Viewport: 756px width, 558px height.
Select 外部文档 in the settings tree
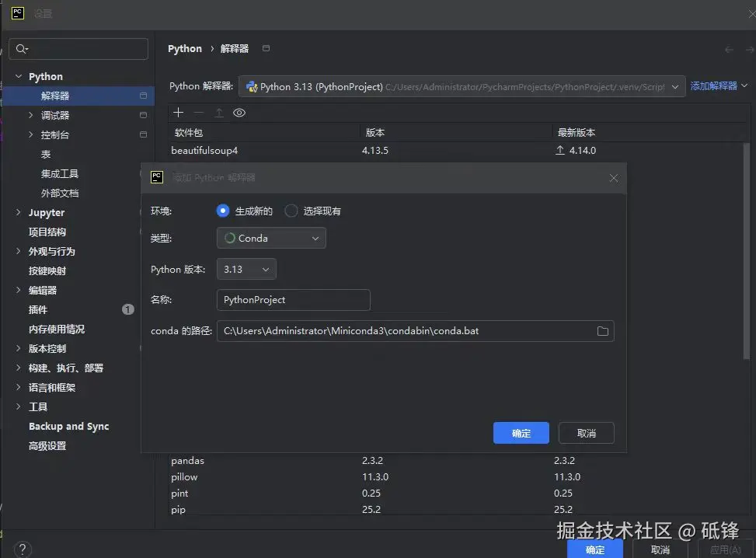tap(60, 193)
